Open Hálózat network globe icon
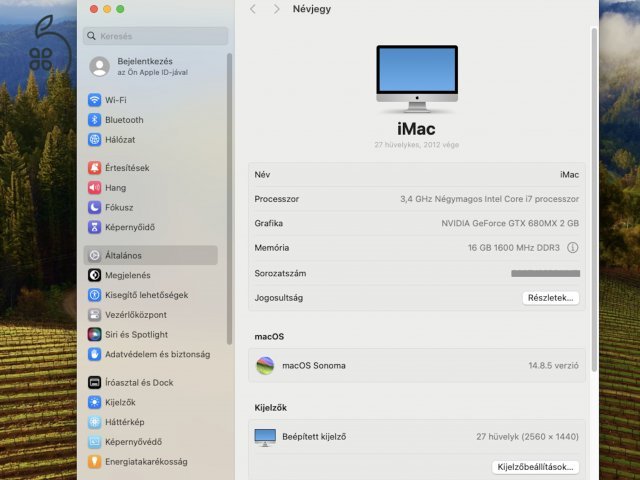 pyautogui.click(x=94, y=140)
